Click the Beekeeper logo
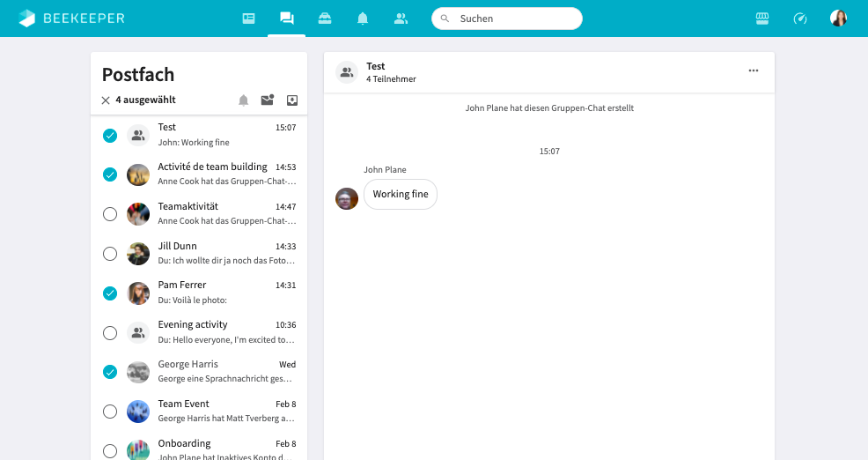 tap(71, 19)
